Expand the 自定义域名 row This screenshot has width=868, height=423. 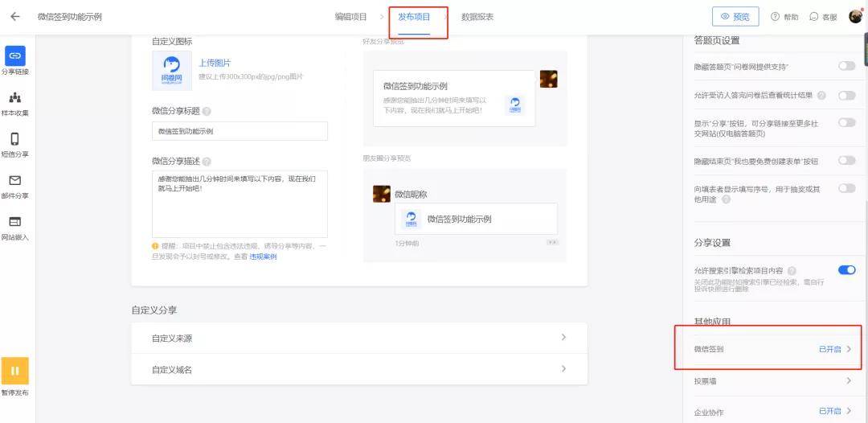358,369
